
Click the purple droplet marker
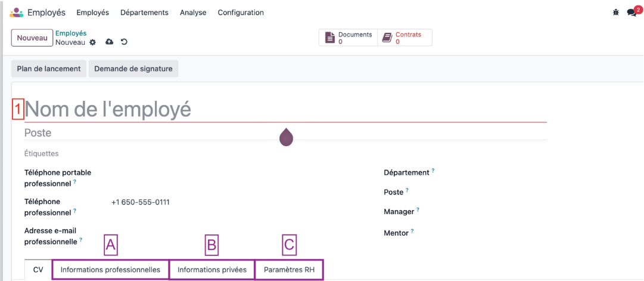(x=287, y=137)
